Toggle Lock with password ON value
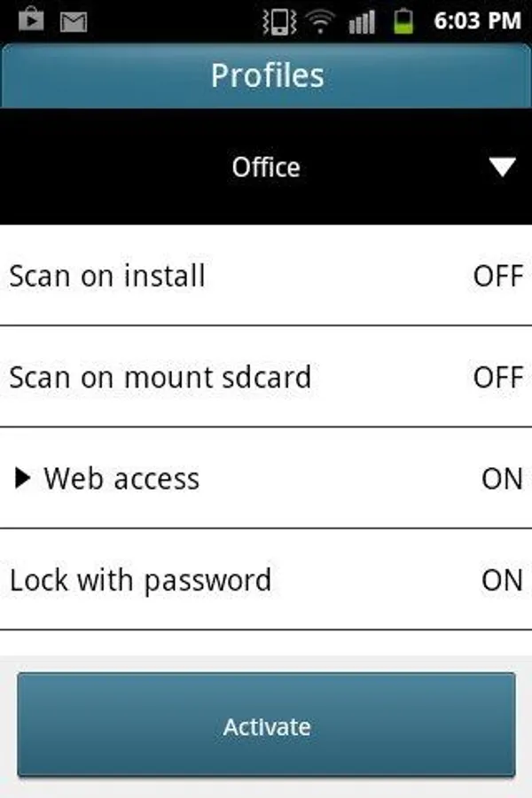Viewport: 532px width, 798px height. point(502,581)
